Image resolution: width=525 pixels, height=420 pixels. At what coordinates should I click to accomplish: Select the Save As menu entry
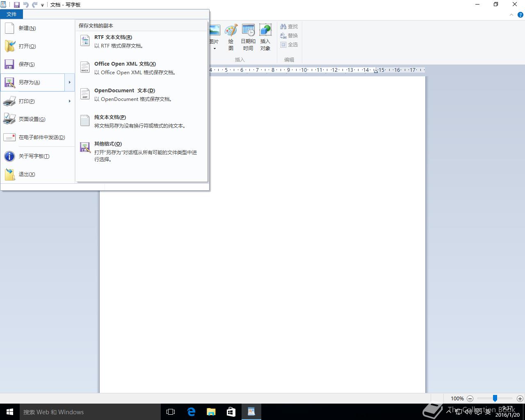tap(33, 82)
